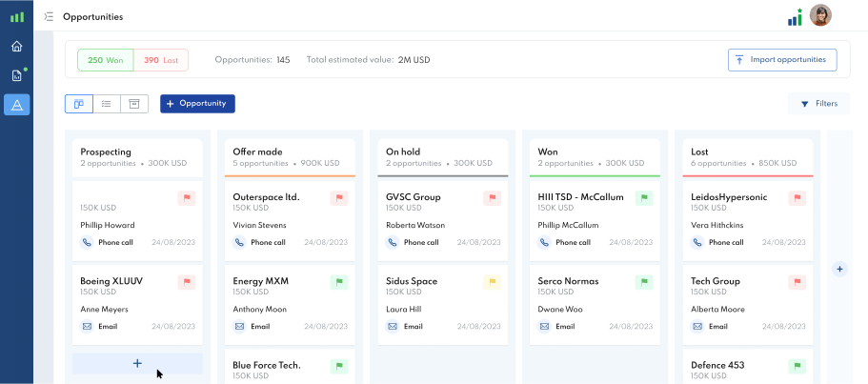Open the user profile avatar
The image size is (868, 384).
click(819, 16)
